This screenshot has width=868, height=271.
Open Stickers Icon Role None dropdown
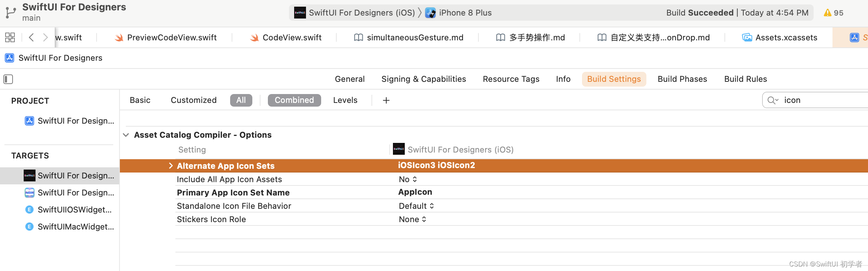pos(413,220)
